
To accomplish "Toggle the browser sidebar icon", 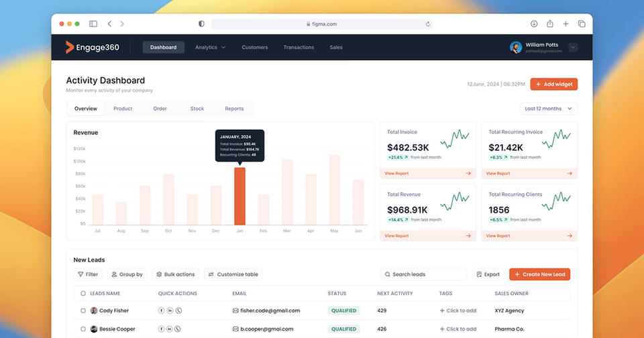I will (93, 24).
